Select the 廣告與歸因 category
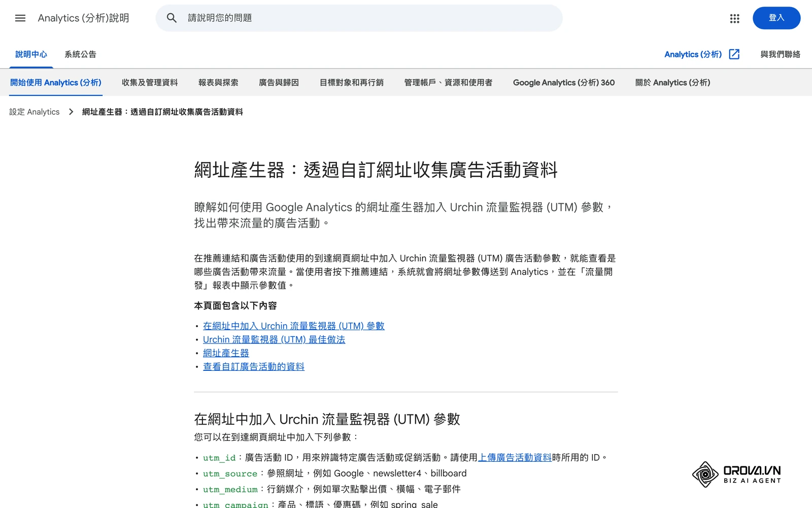 coord(279,83)
